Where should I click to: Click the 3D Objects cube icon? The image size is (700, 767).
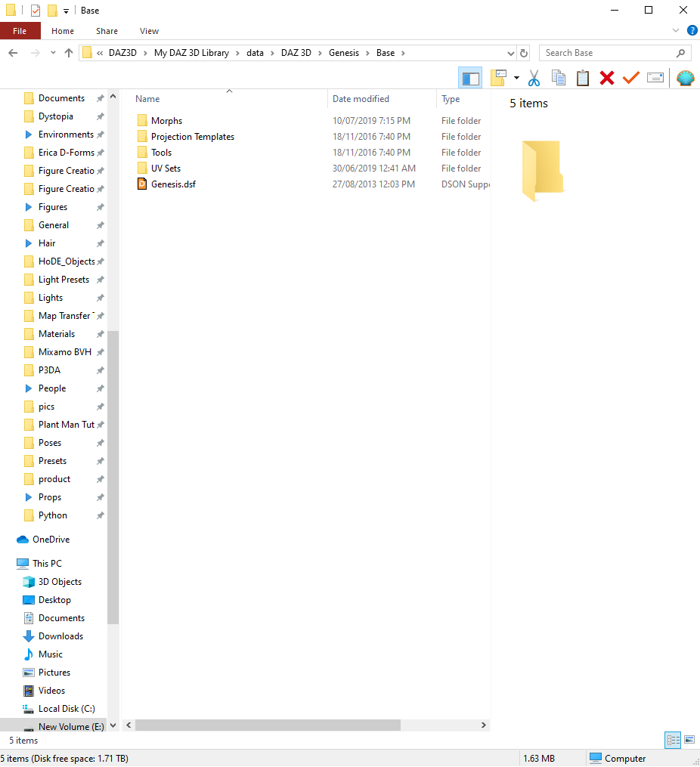coord(29,582)
